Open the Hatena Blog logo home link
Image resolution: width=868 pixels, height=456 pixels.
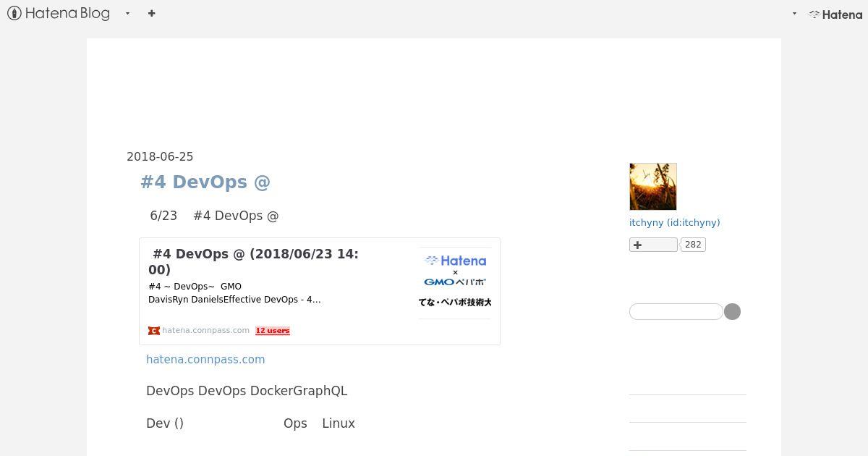point(59,13)
